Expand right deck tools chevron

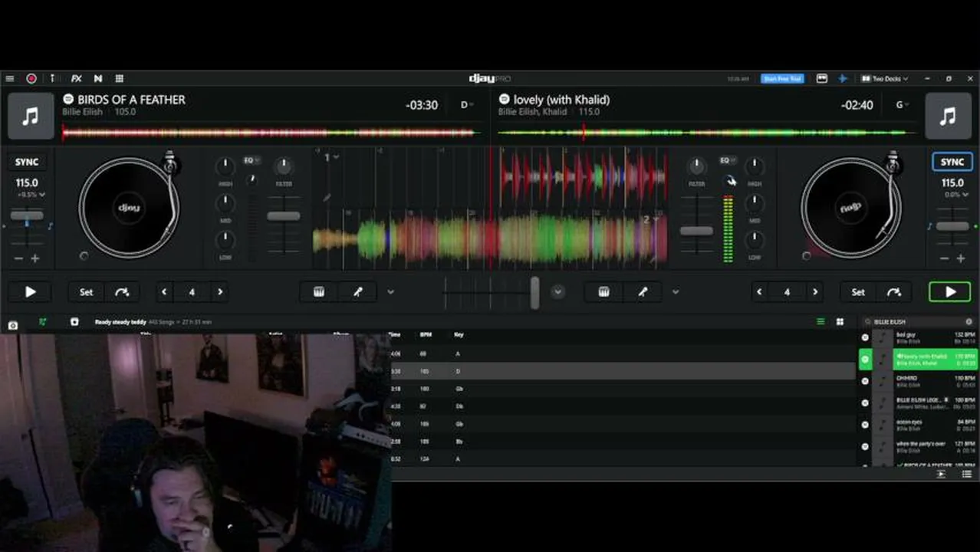676,292
